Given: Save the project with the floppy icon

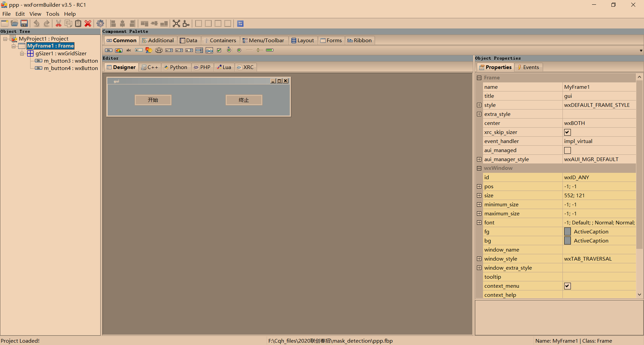Looking at the screenshot, I should coord(24,23).
